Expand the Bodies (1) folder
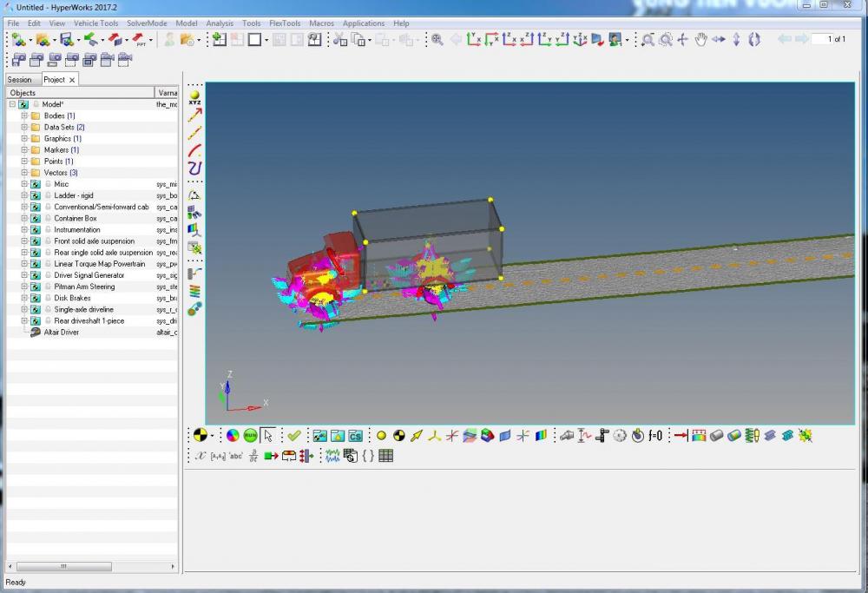The height and width of the screenshot is (593, 868). (x=24, y=115)
